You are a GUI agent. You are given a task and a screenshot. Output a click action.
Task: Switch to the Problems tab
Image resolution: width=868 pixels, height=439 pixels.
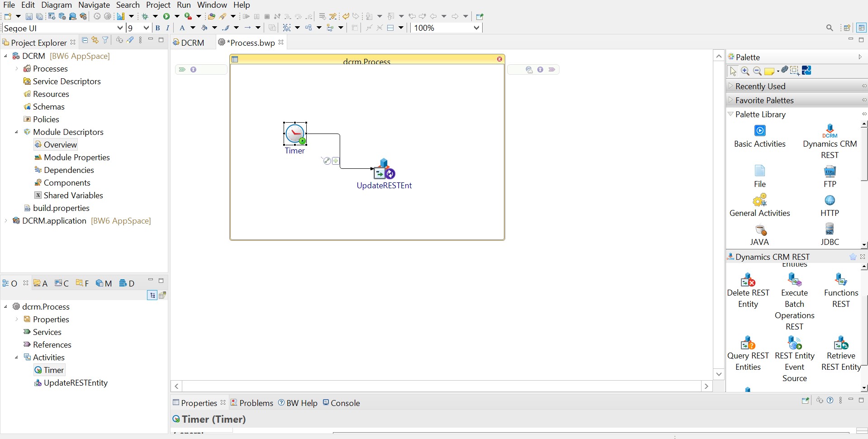point(256,403)
